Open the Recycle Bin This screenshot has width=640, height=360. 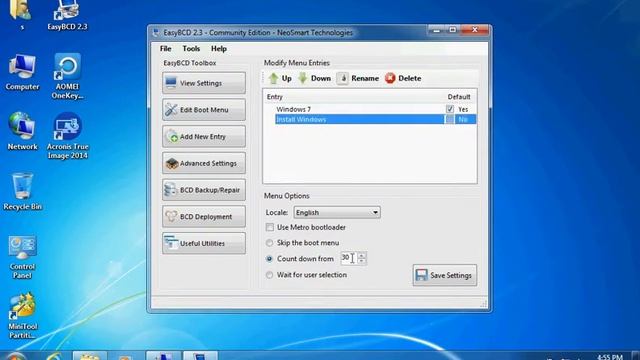(22, 191)
